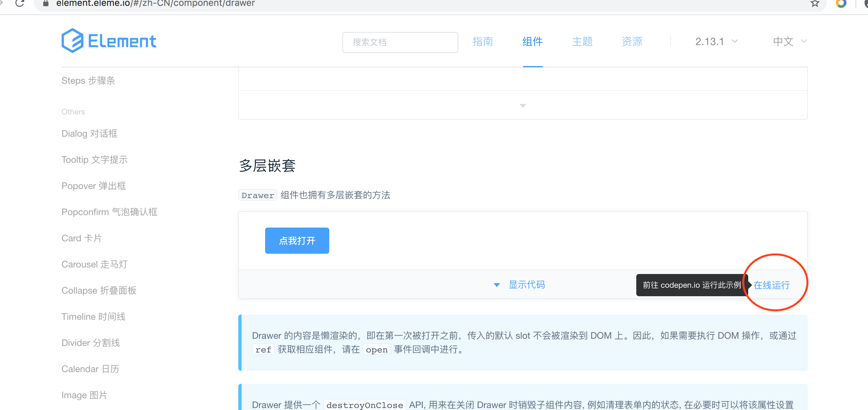
Task: Click the browser profile avatar icon
Action: (841, 4)
